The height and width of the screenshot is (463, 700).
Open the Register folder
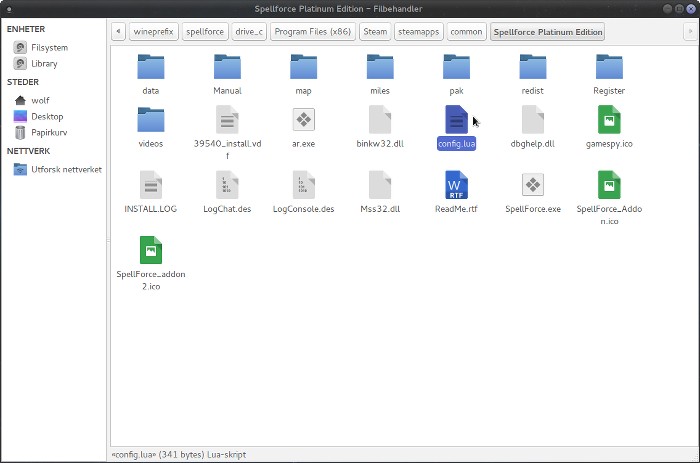609,67
